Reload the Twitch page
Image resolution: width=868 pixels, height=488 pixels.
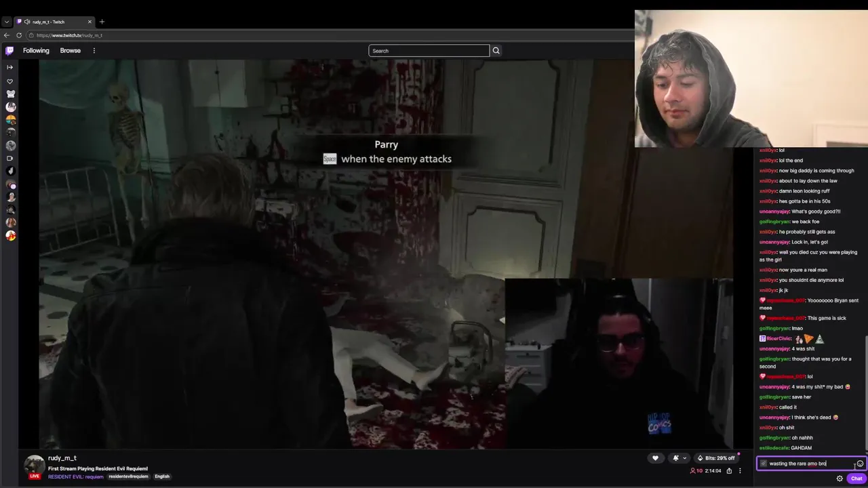(x=19, y=35)
